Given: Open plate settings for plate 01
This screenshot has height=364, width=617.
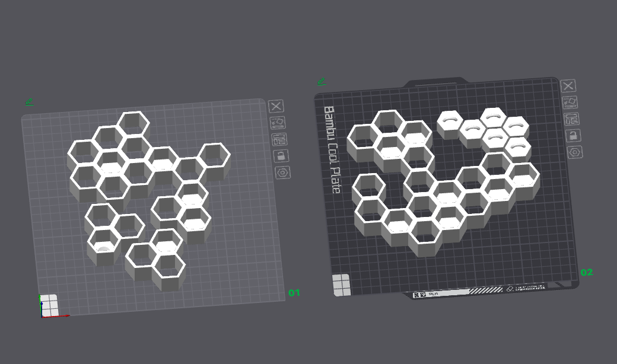Looking at the screenshot, I should click(282, 172).
